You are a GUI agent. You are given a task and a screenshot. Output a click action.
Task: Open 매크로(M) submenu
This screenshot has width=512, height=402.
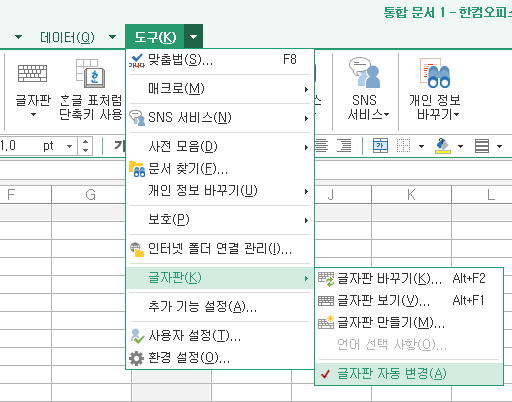point(220,89)
